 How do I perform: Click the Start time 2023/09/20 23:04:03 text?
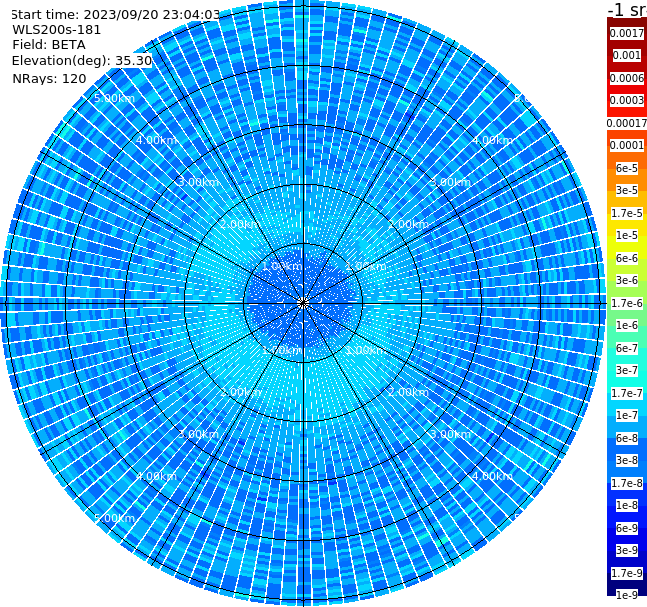click(115, 15)
